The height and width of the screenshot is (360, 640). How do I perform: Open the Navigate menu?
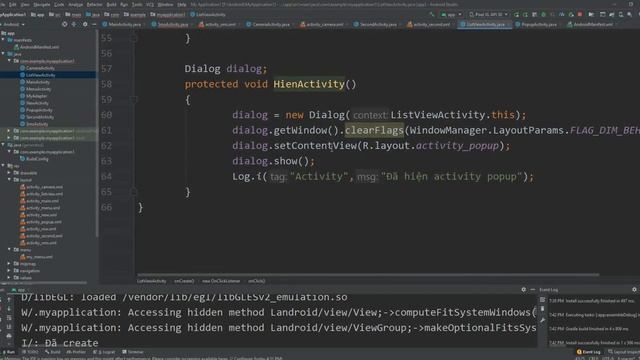pos(41,4)
